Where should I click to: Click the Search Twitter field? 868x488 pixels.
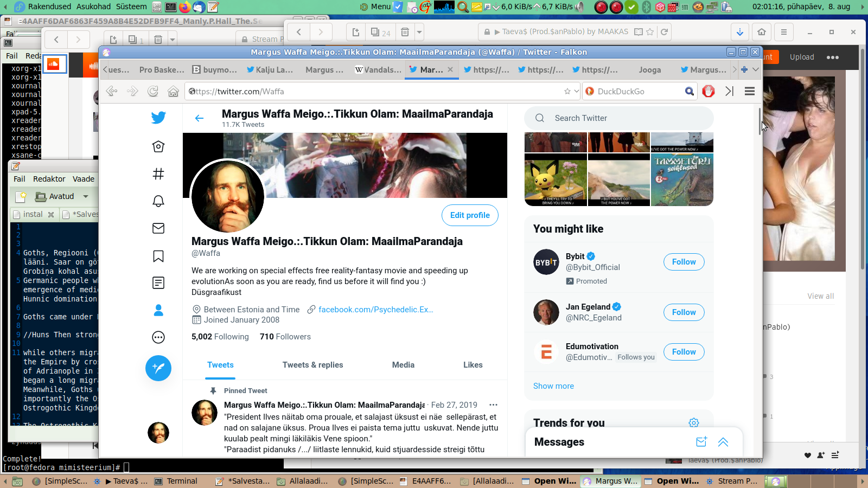618,118
